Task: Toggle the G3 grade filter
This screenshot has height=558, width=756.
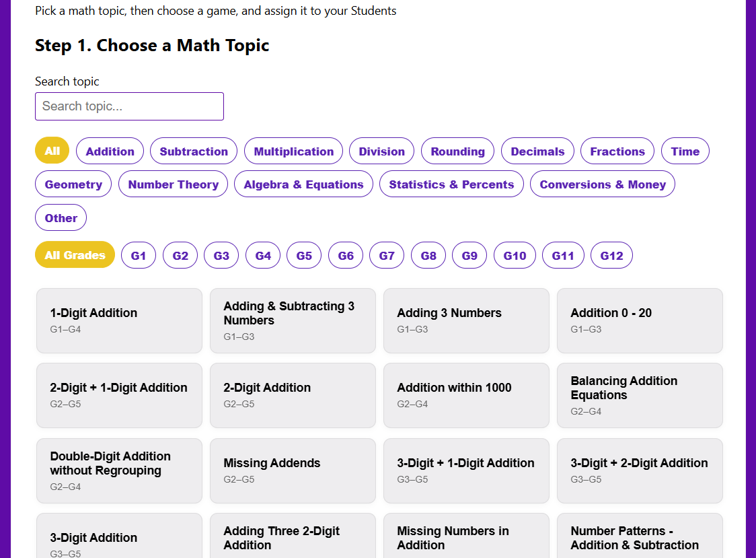Action: point(221,255)
